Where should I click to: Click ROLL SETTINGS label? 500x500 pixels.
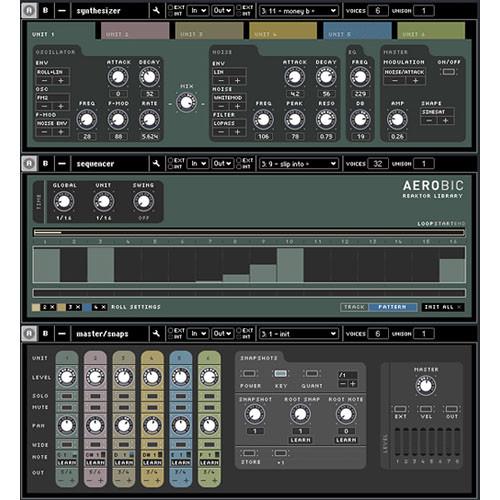click(136, 307)
